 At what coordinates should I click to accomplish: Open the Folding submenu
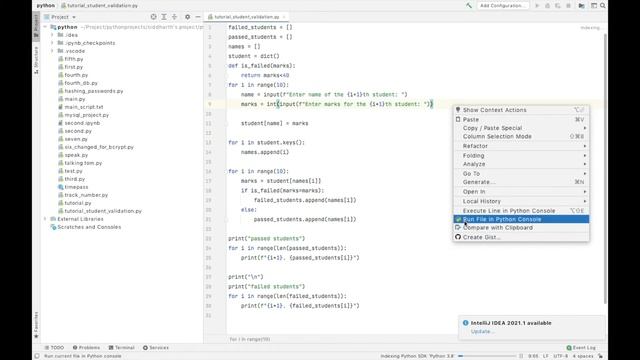tap(521, 156)
